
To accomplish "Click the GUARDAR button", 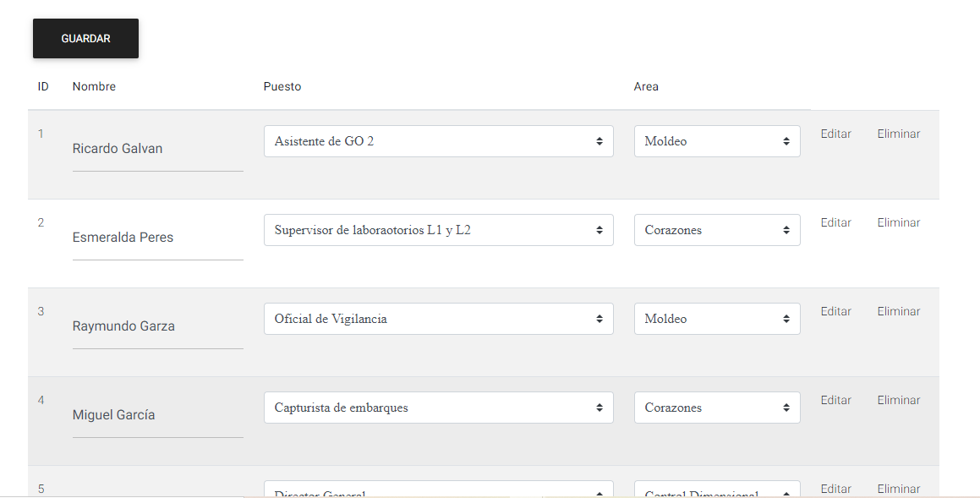I will point(85,38).
